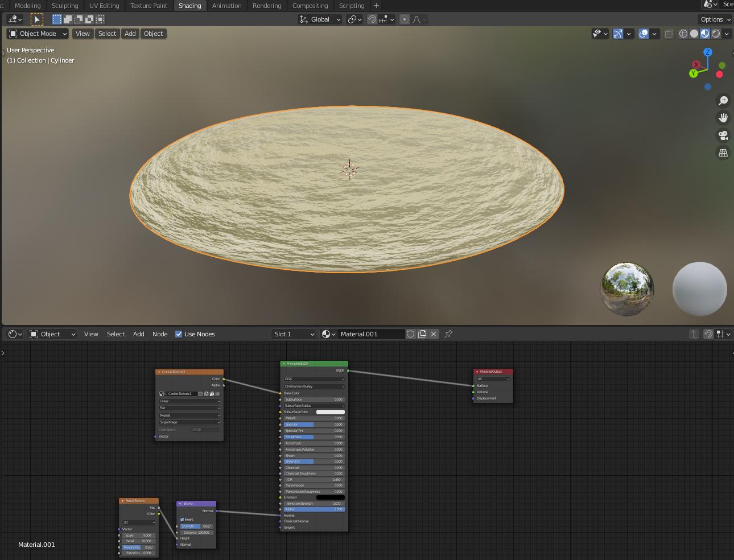Uncheck Invert on the Bump node
Screen dimensions: 734x560
(182, 520)
